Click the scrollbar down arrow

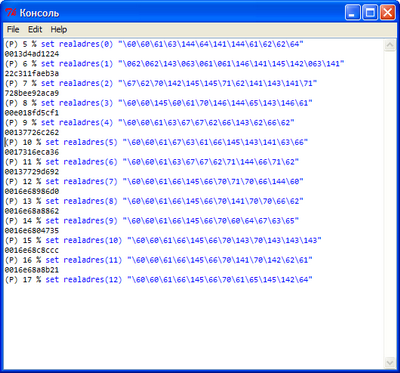click(389, 362)
